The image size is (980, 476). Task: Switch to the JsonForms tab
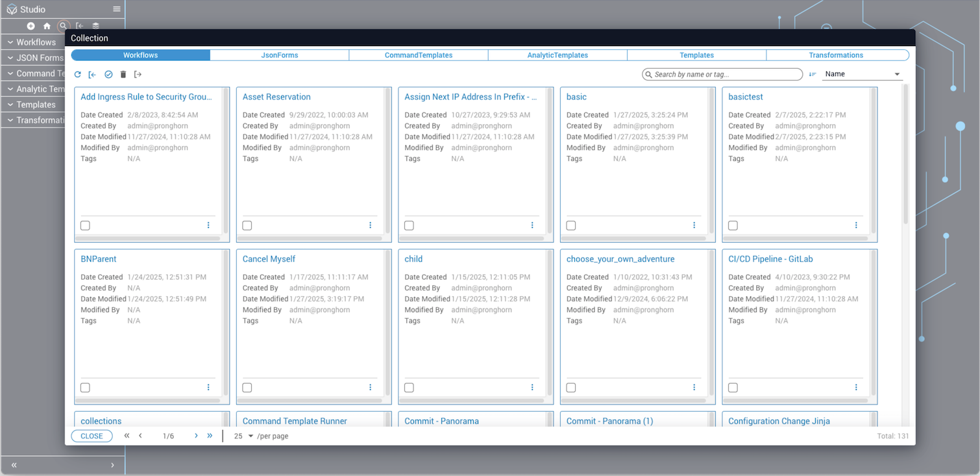pos(279,55)
